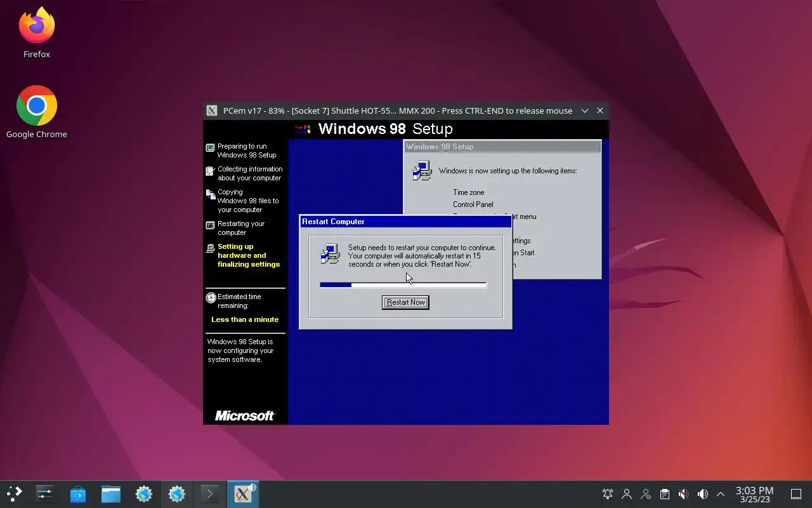Click the PCem window title text
The height and width of the screenshot is (508, 812).
[x=398, y=110]
